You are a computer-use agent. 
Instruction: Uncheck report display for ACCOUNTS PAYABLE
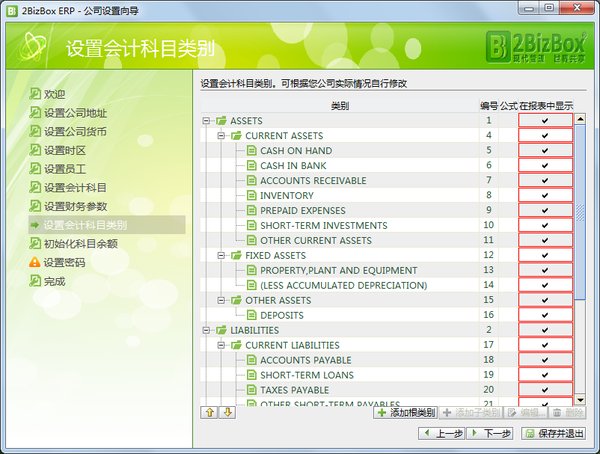(545, 360)
